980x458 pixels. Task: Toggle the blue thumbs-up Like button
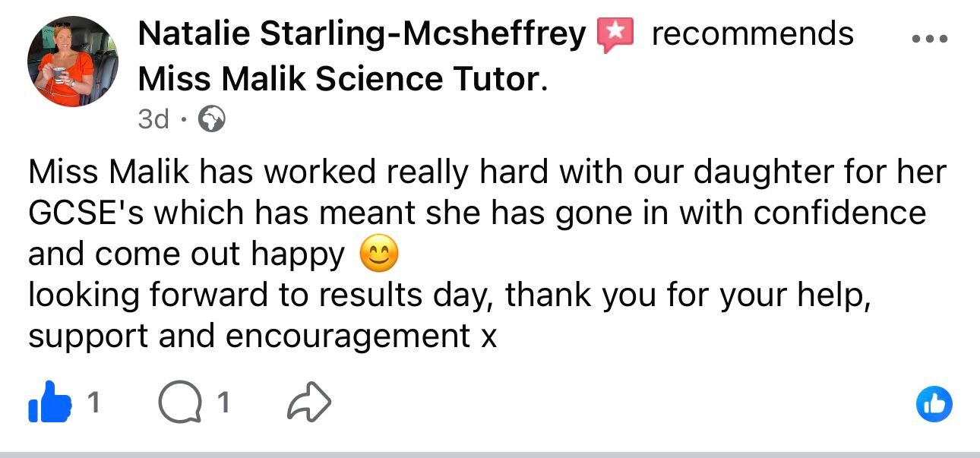click(50, 403)
